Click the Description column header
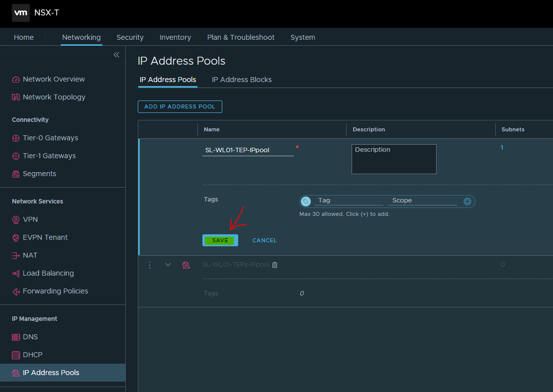553x392 pixels. tap(369, 129)
